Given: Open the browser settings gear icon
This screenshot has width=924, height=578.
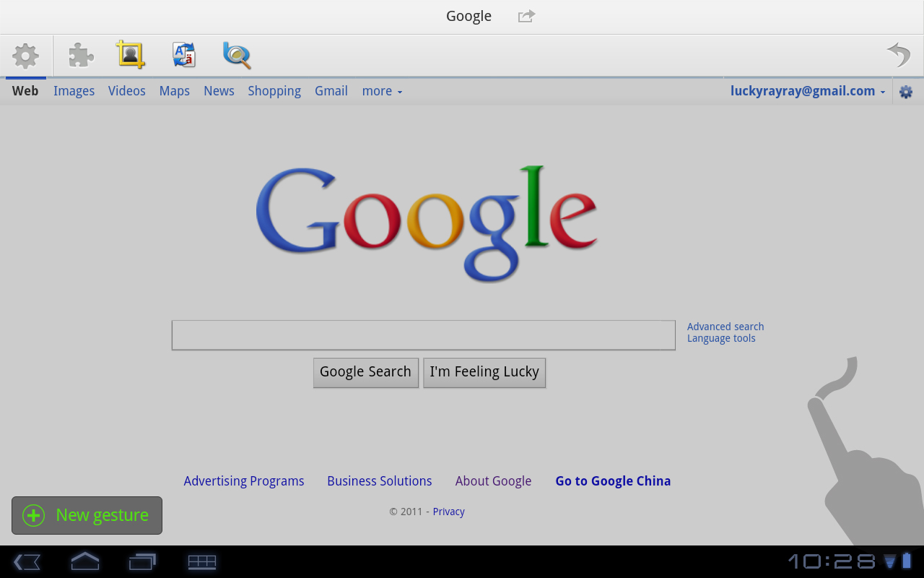Looking at the screenshot, I should coord(26,56).
